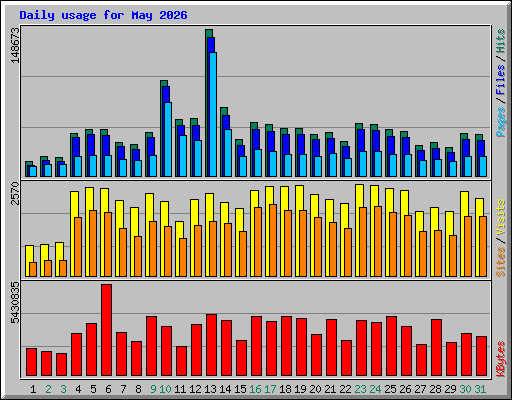Click the KBytes legend label
The image size is (512, 400).
point(501,359)
